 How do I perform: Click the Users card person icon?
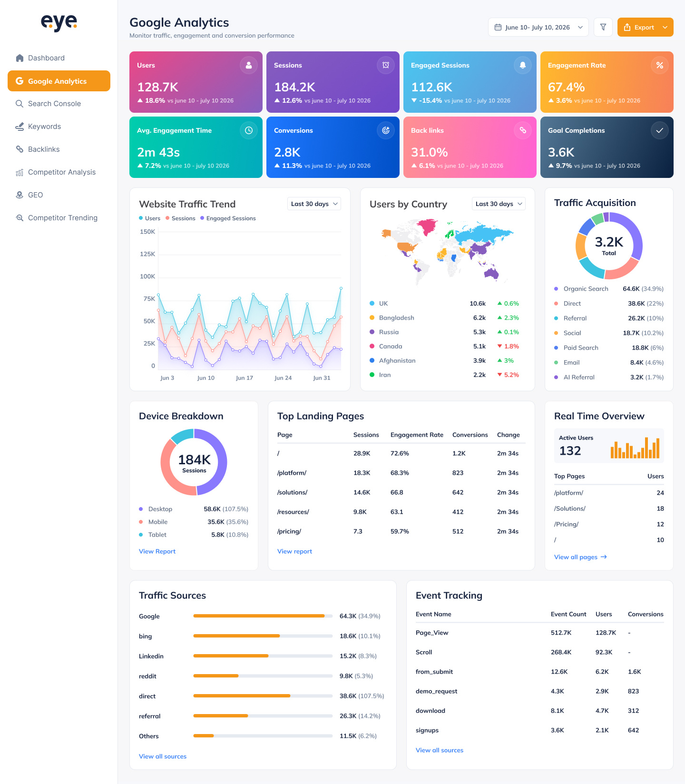click(x=249, y=65)
